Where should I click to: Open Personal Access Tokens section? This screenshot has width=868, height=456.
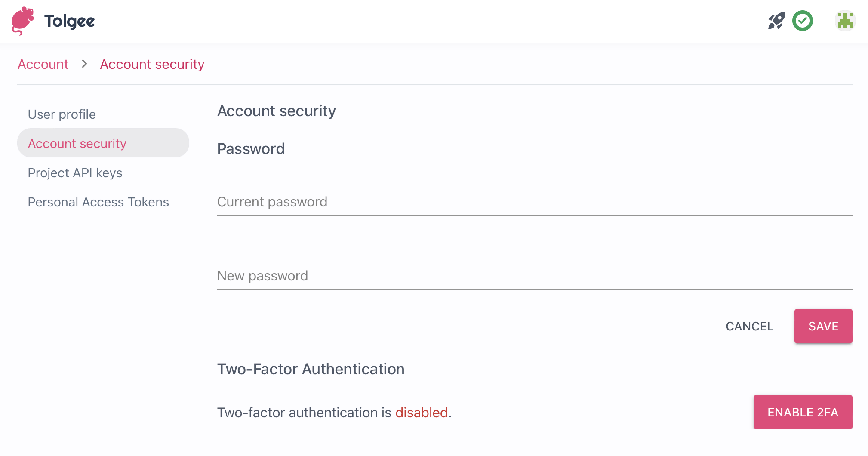point(98,202)
